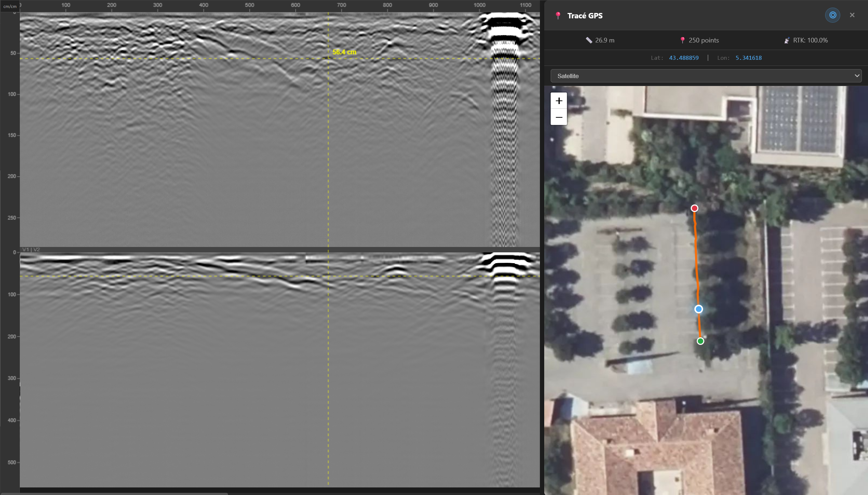Zoom out using the map minus button
The height and width of the screenshot is (495, 868).
tap(558, 117)
